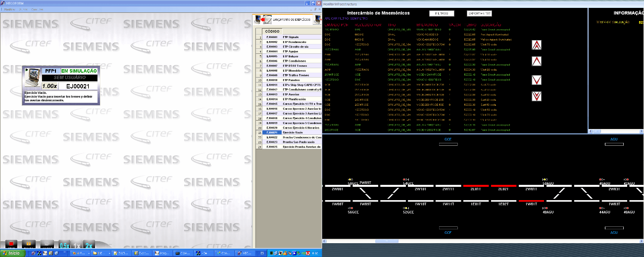Click horizontal scrollbar under INFORMAÇÃO panel
644x257 pixels.
(616, 131)
